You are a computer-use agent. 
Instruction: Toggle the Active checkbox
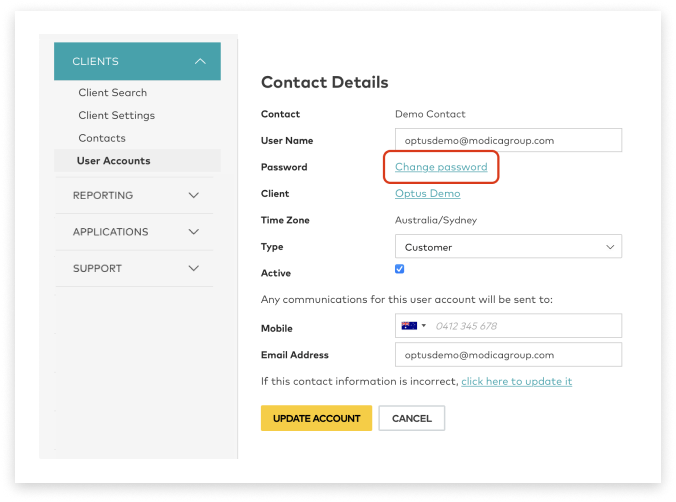[400, 269]
